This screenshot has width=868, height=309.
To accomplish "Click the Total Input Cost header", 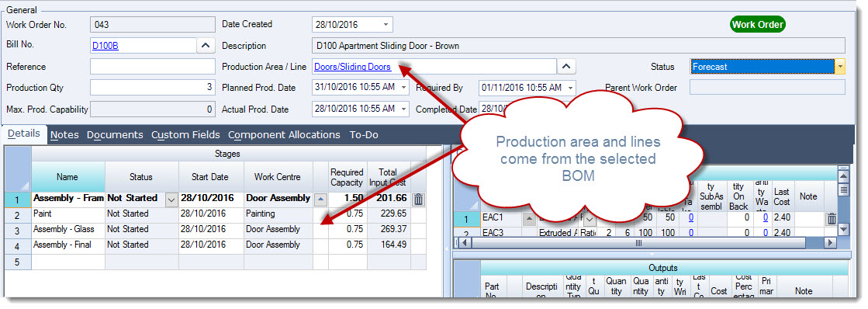I will 389,177.
